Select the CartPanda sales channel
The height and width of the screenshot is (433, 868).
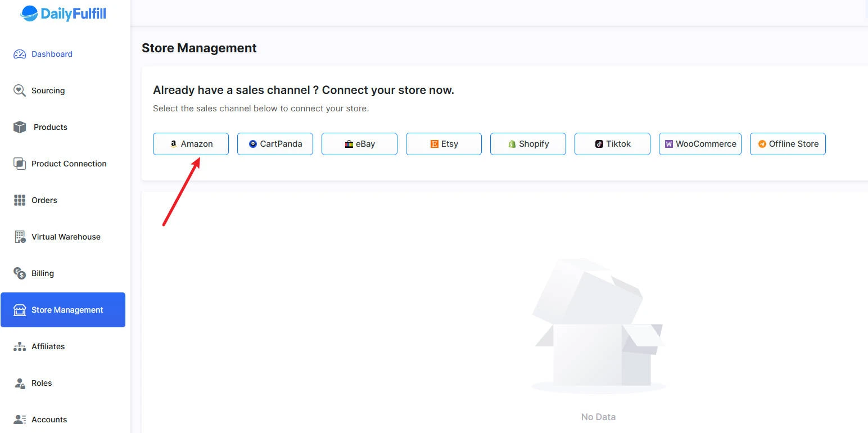(x=275, y=144)
